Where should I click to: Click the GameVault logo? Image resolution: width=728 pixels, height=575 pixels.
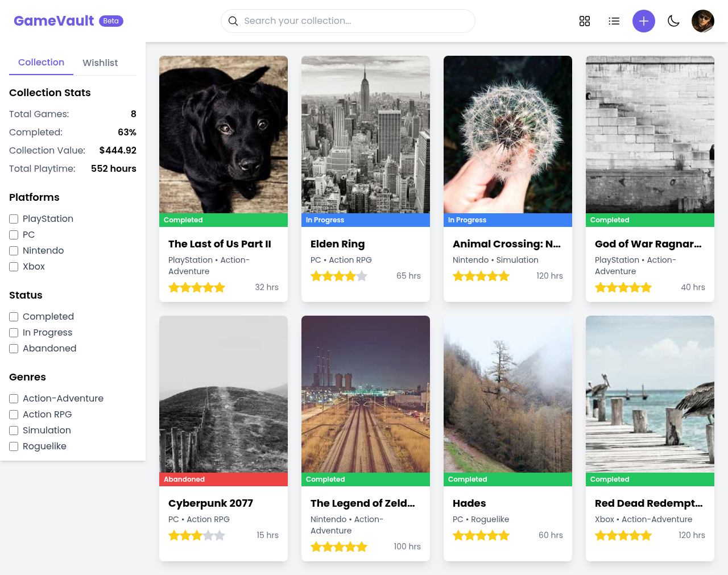pyautogui.click(x=53, y=20)
